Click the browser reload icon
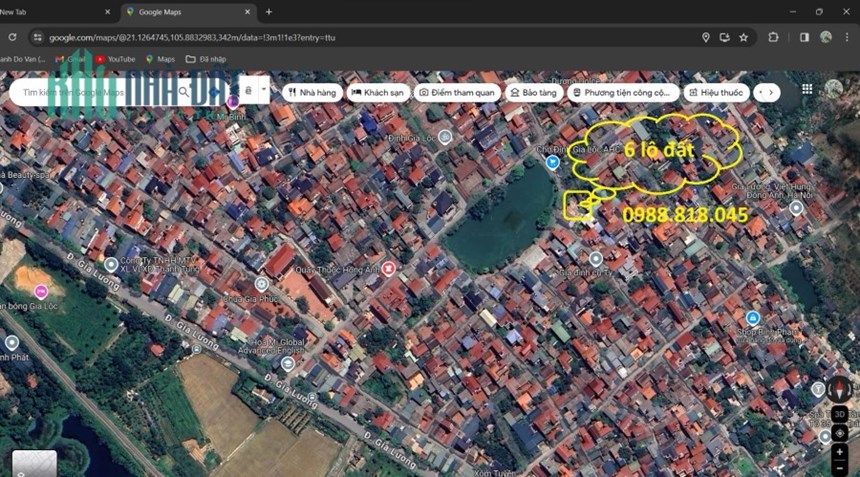860x477 pixels. [x=12, y=37]
